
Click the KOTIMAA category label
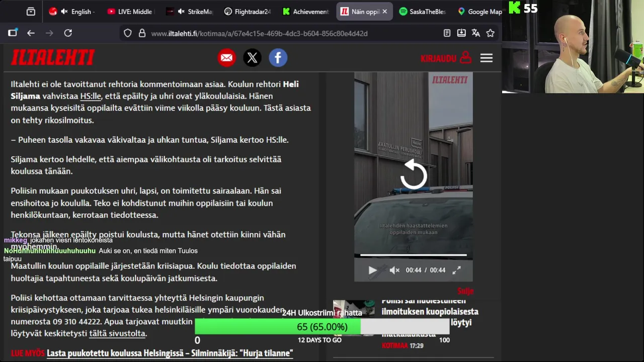[x=394, y=346]
